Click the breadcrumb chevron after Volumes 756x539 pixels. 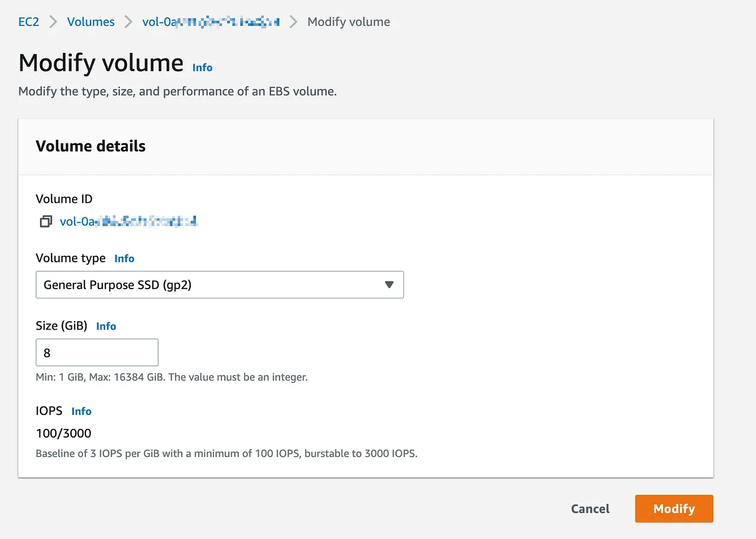[x=128, y=22]
